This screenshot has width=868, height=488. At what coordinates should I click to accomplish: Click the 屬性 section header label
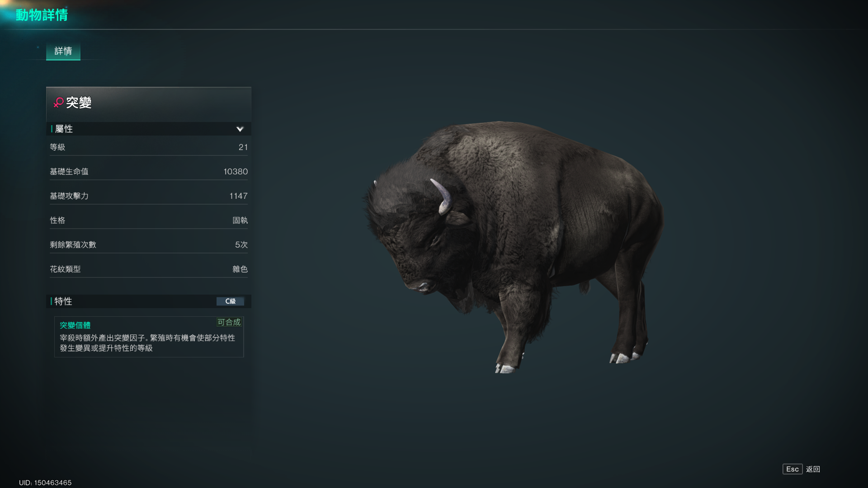point(64,129)
